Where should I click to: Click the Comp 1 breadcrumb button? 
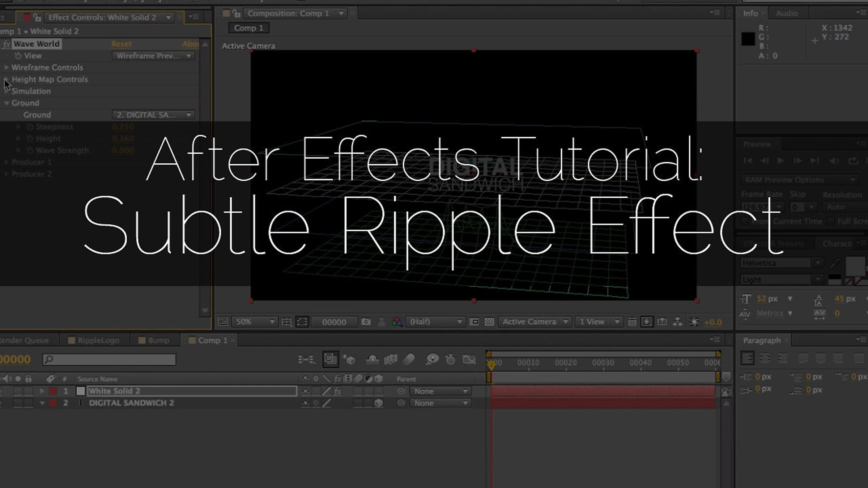[248, 28]
